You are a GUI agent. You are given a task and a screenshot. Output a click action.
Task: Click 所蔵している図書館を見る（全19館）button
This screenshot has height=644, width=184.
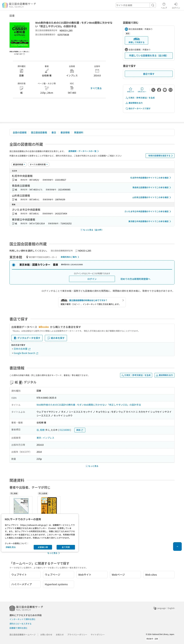pyautogui.click(x=149, y=56)
